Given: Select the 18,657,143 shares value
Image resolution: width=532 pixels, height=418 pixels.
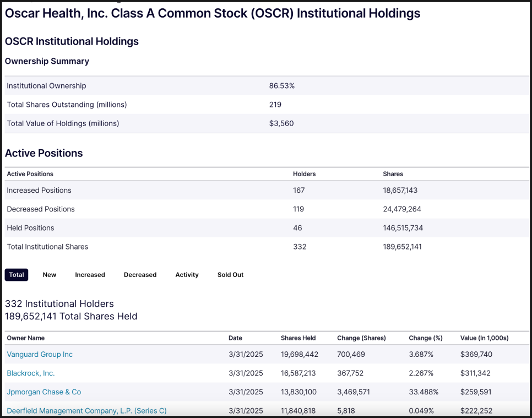Looking at the screenshot, I should tap(400, 191).
